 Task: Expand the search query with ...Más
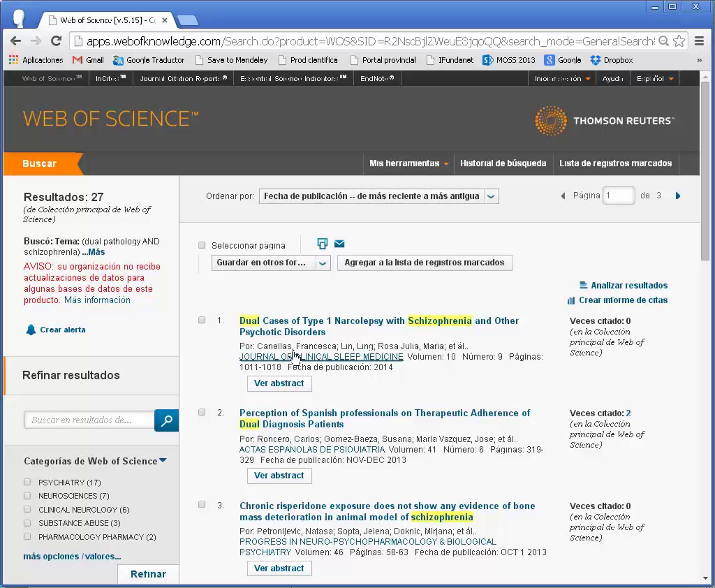coord(94,252)
